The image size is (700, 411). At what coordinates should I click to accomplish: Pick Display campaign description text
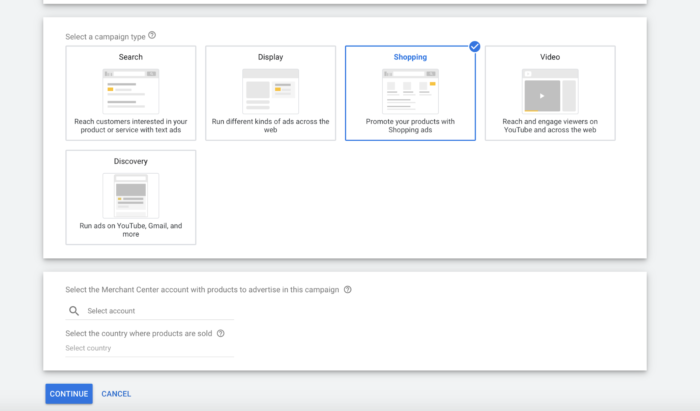tap(270, 126)
